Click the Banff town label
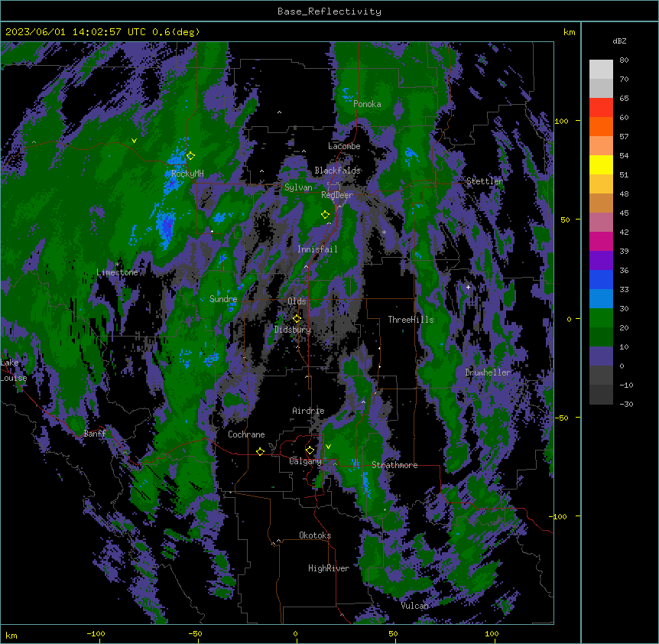Screen dimensions: 659x644 95,434
